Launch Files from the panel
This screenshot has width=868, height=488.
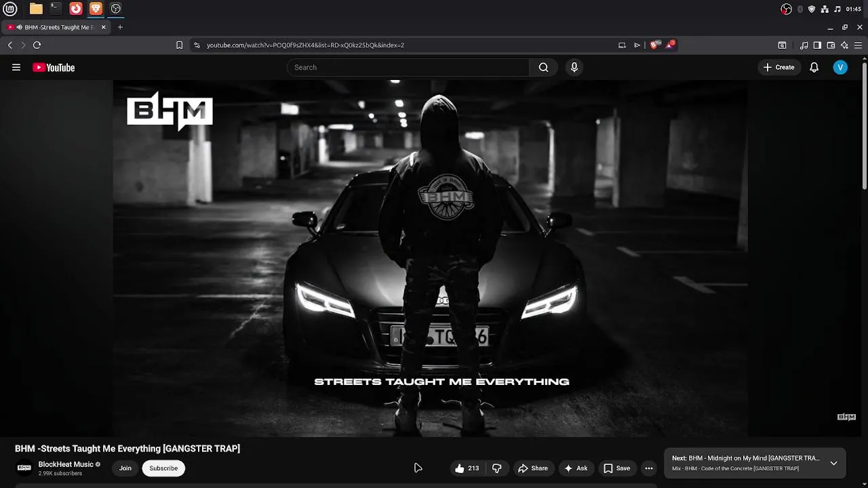tap(36, 9)
